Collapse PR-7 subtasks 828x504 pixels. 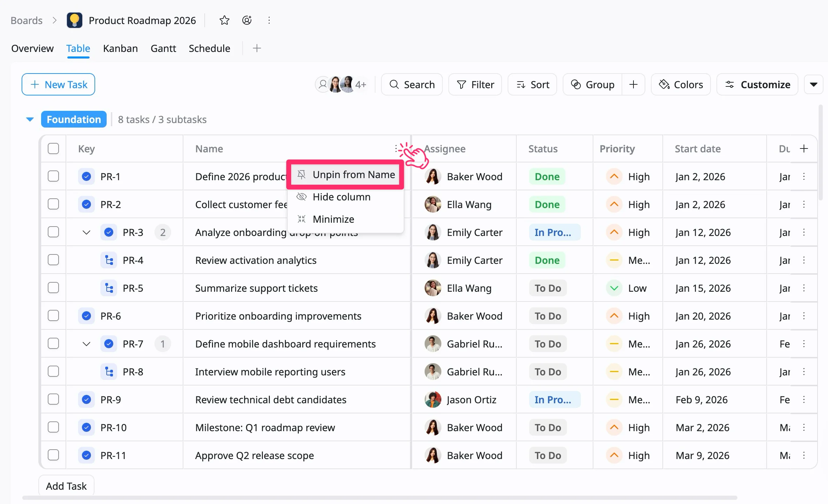coord(86,344)
